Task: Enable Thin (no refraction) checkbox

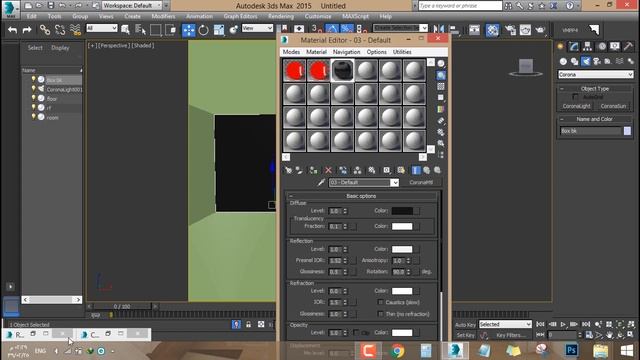Action: point(380,314)
